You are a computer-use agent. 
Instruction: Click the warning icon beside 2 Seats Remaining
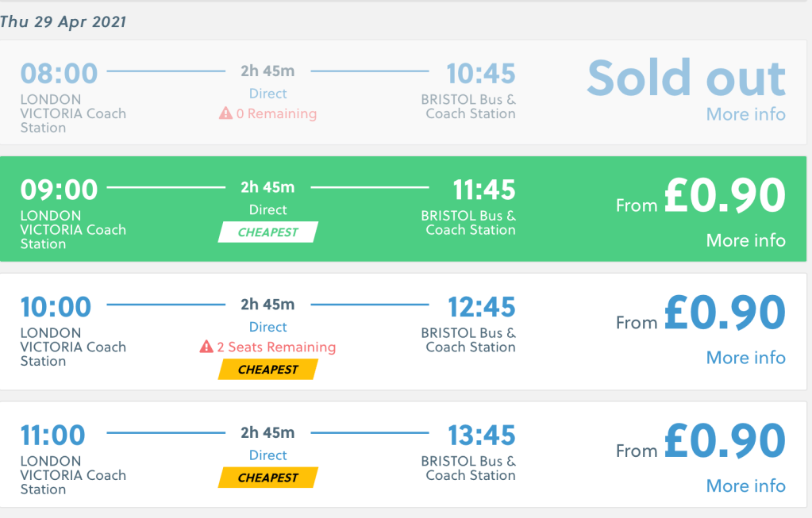206,347
